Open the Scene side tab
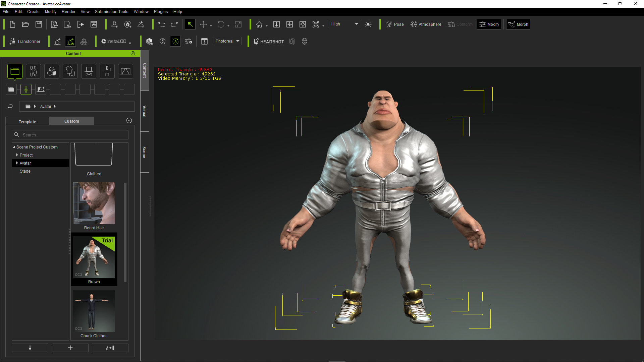 (x=145, y=152)
